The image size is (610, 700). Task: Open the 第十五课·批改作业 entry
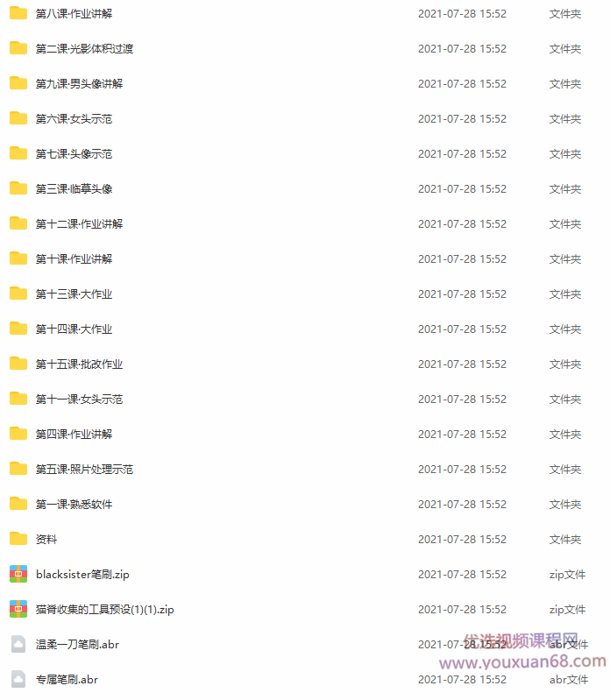[x=79, y=364]
